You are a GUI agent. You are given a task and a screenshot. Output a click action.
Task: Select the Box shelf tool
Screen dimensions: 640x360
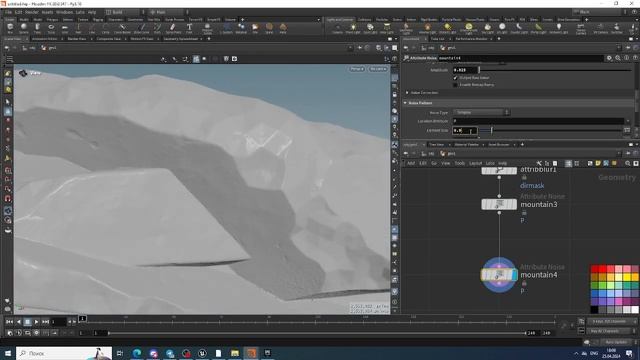[x=10, y=28]
